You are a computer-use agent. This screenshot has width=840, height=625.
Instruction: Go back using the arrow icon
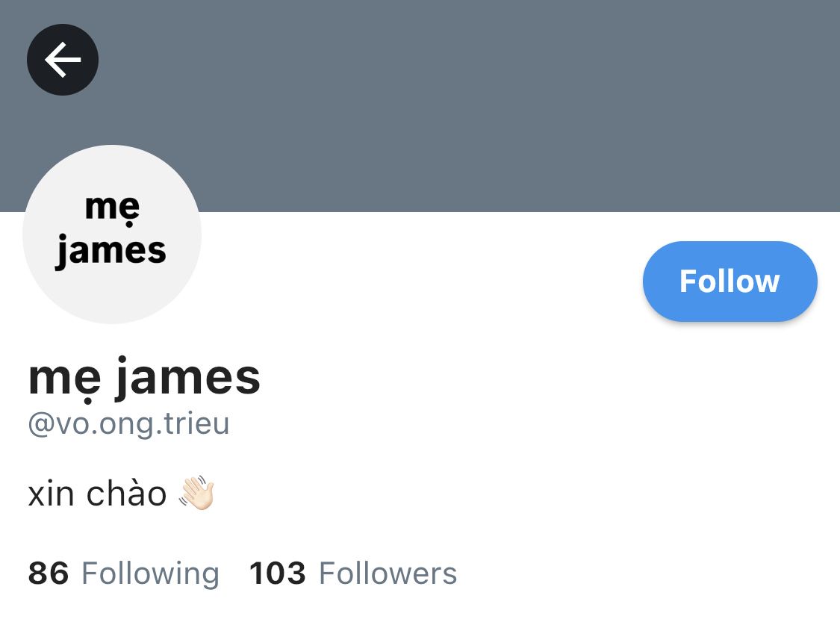click(63, 60)
